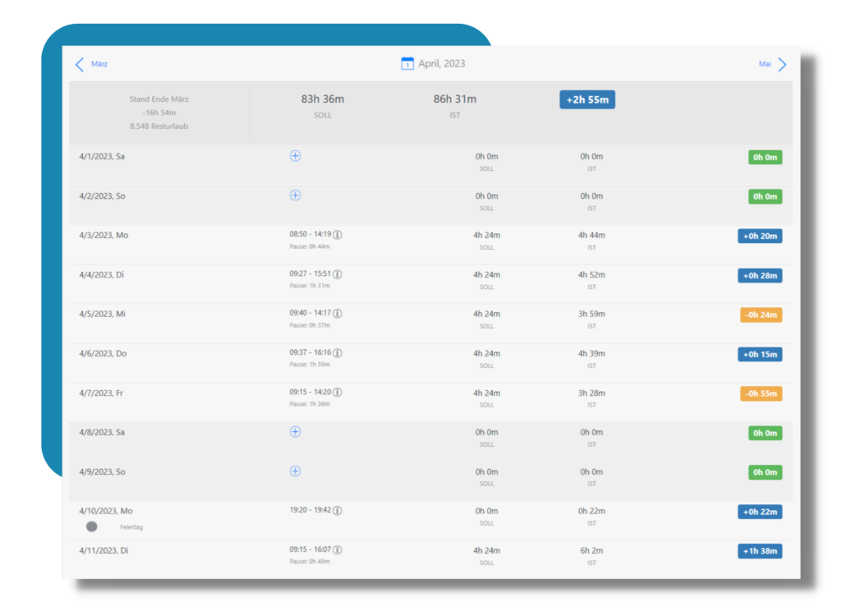Show info for 09:40 - 14:17 entry
This screenshot has height=616, width=846.
click(x=338, y=314)
